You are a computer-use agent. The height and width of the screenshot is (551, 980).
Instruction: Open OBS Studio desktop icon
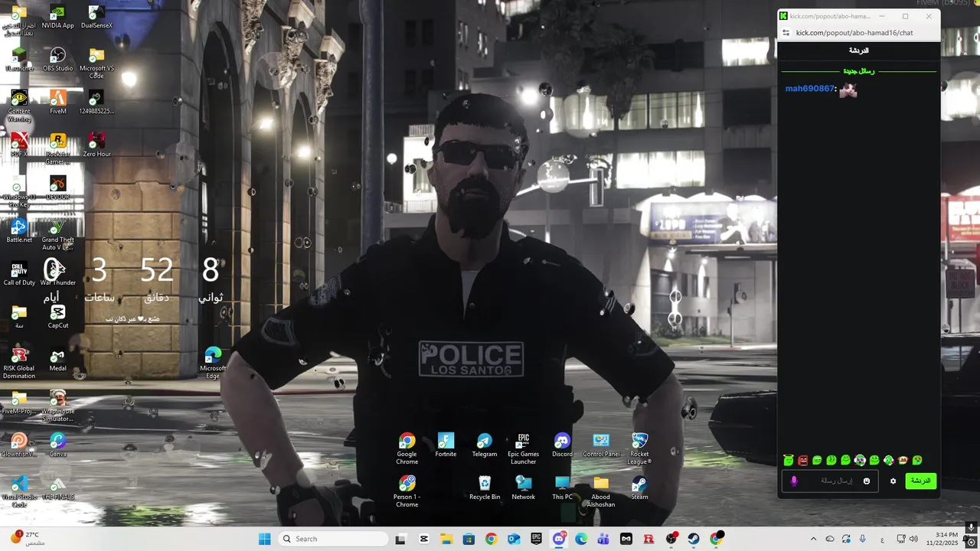pos(57,60)
